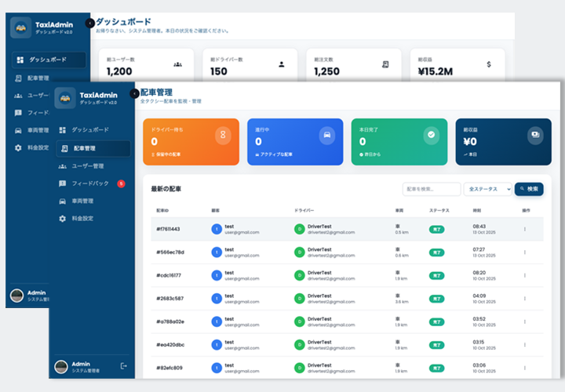Screen dimensions: 565x392
Task: Click TaxiAdmin taxi logo in back window
Action: click(21, 27)
